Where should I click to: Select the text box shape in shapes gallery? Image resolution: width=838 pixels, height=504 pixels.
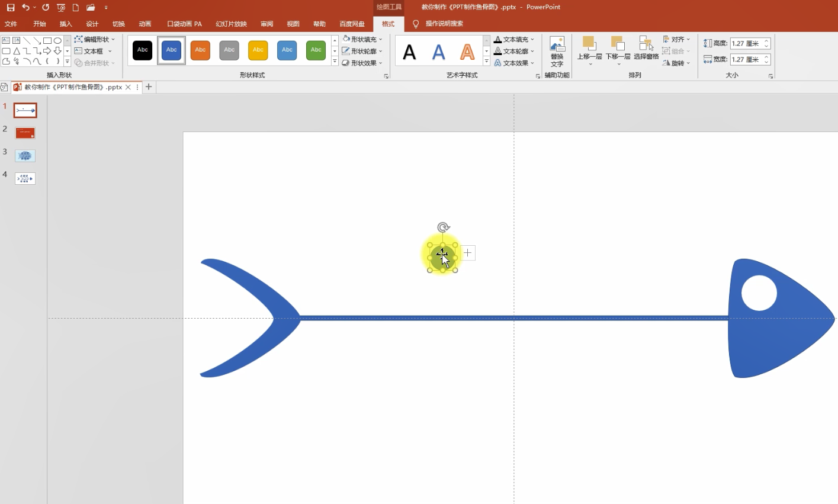6,41
